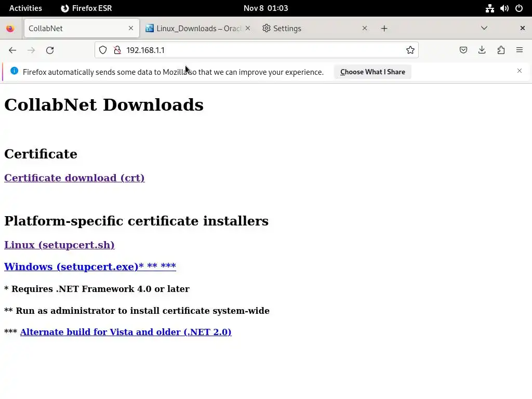Image resolution: width=532 pixels, height=399 pixels.
Task: Click the CollabNet Downloads heading
Action: coord(104,104)
